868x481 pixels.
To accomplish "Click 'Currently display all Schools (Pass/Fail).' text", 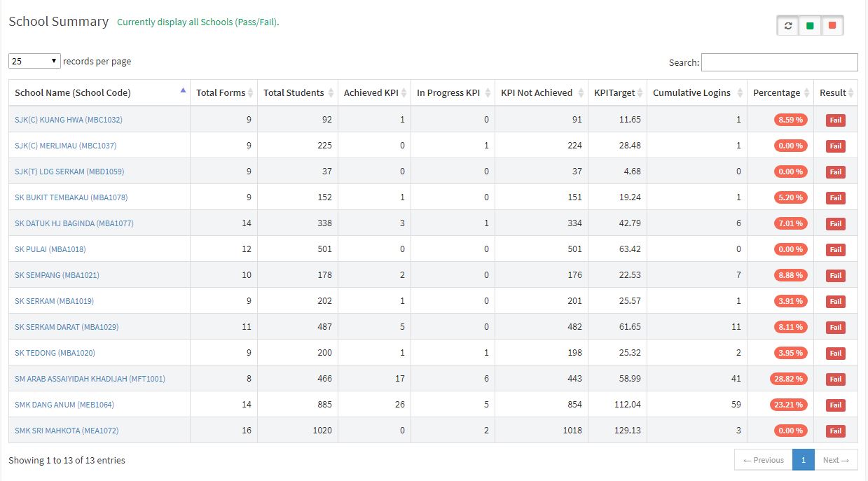I will tap(198, 22).
